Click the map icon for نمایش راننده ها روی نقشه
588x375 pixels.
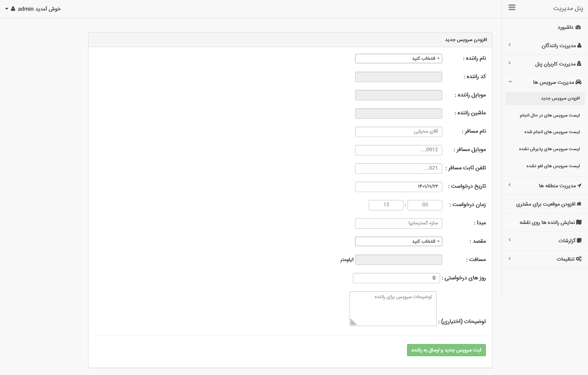tap(579, 222)
